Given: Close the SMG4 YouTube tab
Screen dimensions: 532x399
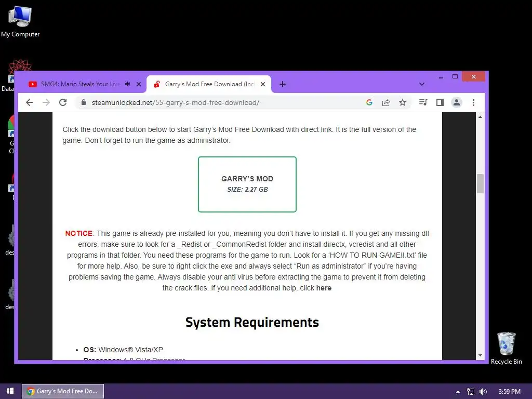Looking at the screenshot, I should click(138, 84).
